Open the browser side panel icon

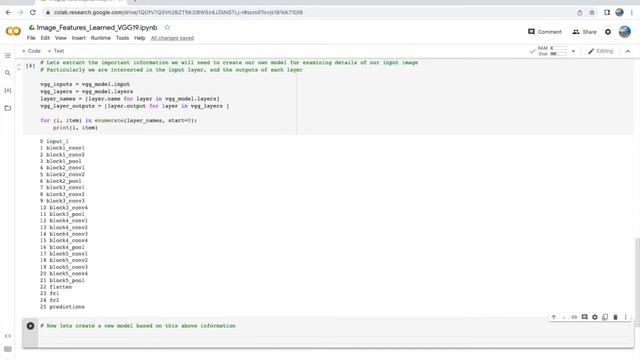[607, 12]
